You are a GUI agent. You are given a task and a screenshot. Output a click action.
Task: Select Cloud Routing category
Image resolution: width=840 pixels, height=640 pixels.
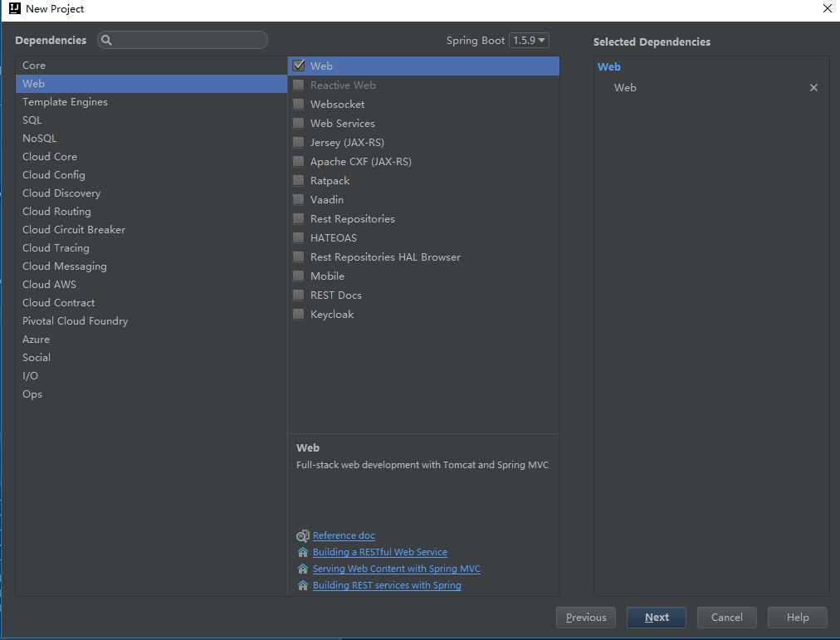click(151, 211)
